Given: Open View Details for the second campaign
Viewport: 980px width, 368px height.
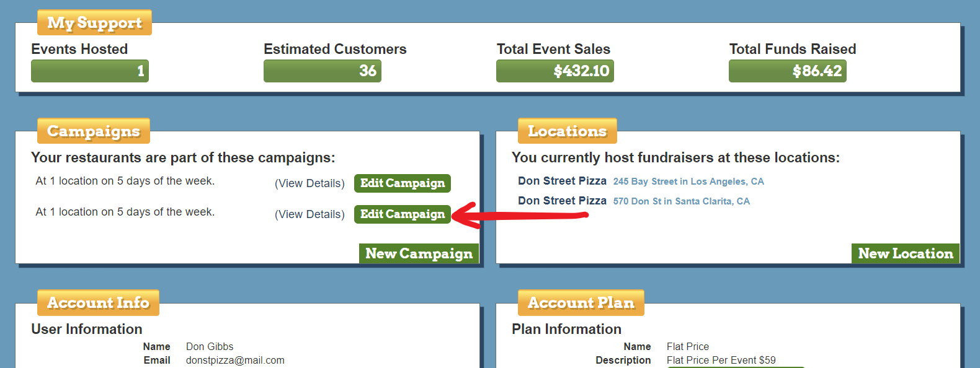Looking at the screenshot, I should 310,214.
